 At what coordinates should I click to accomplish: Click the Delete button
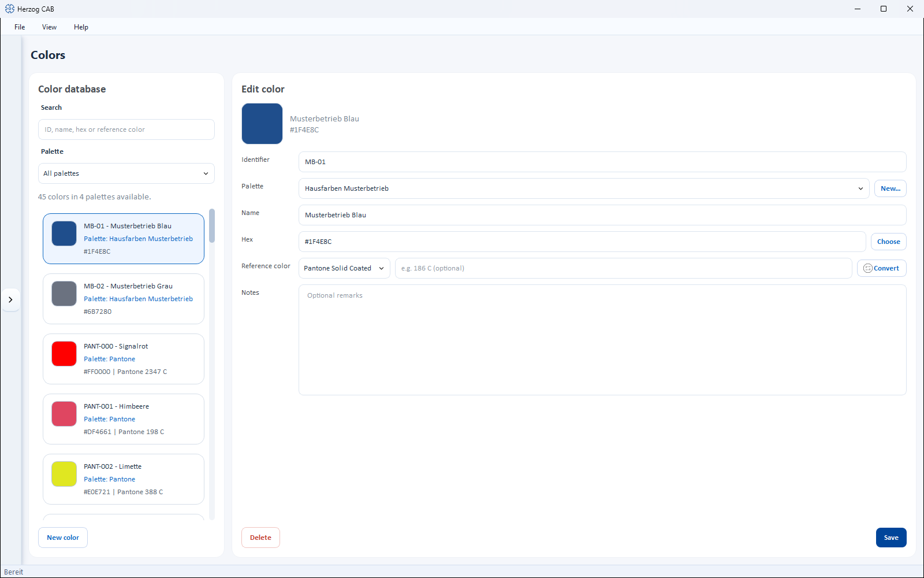click(x=260, y=538)
